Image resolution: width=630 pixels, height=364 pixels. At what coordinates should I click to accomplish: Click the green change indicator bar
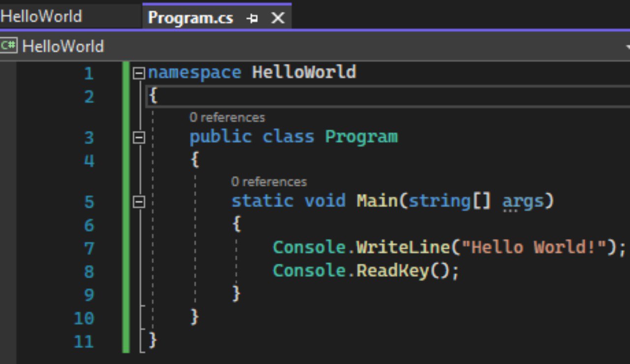click(126, 207)
